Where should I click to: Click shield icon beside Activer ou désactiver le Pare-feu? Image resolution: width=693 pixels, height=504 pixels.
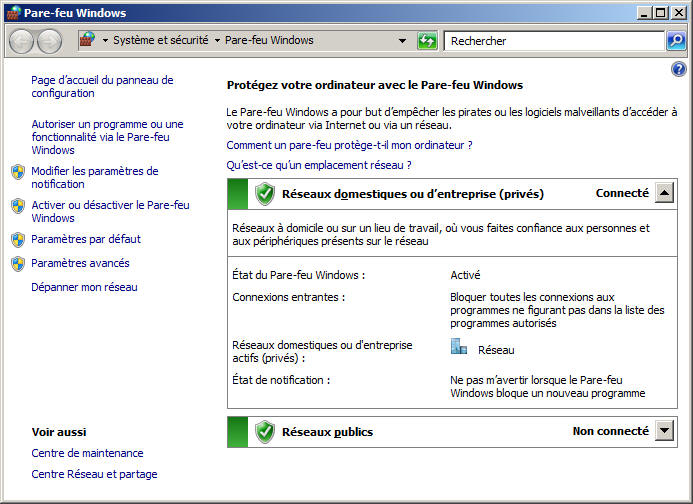[x=18, y=206]
